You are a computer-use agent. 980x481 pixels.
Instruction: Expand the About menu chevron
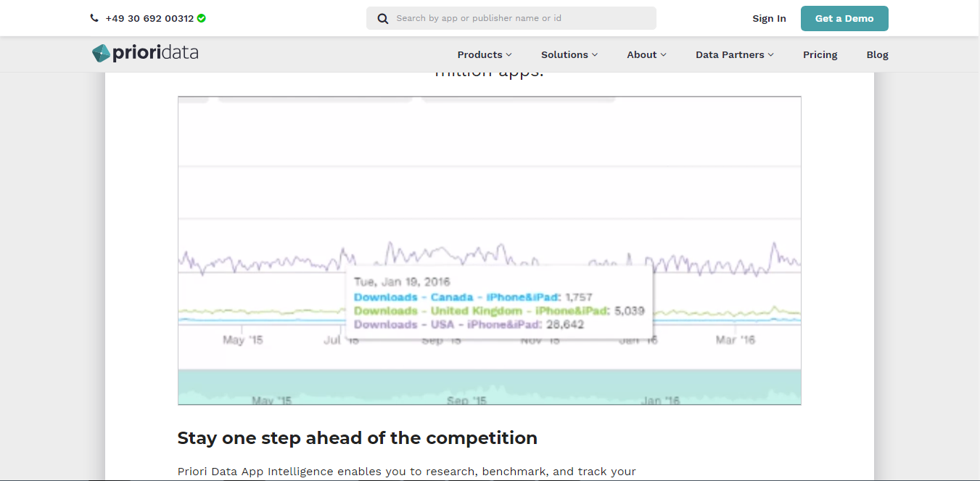663,54
